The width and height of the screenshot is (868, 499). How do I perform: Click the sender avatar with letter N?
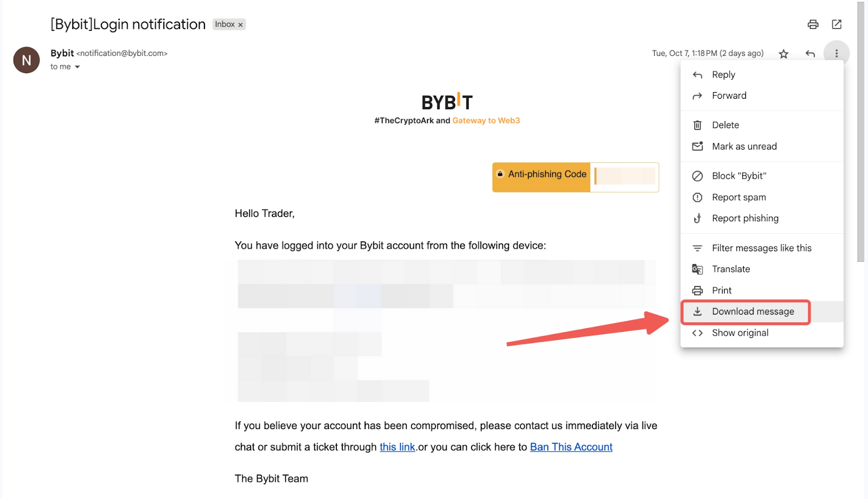(27, 60)
